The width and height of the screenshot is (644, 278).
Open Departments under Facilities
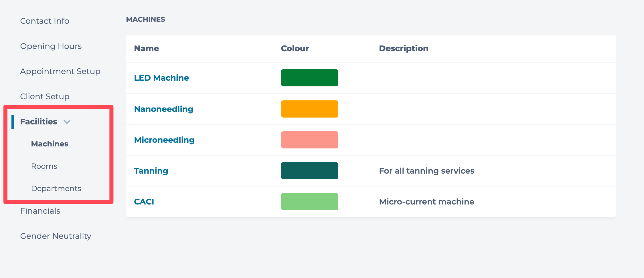pyautogui.click(x=56, y=188)
